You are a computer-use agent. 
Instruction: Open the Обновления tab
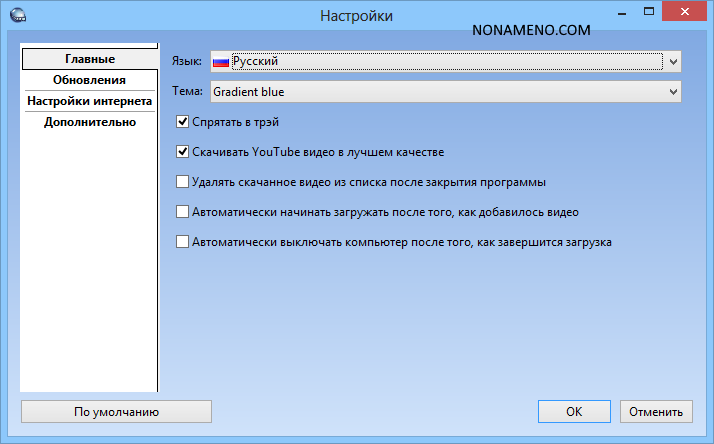click(89, 80)
